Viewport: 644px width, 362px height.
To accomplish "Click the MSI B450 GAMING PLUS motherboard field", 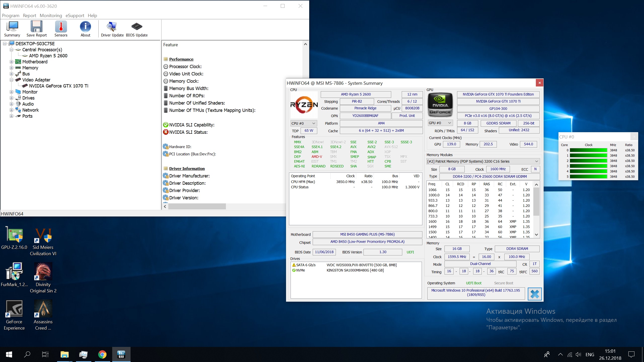I will [x=367, y=235].
